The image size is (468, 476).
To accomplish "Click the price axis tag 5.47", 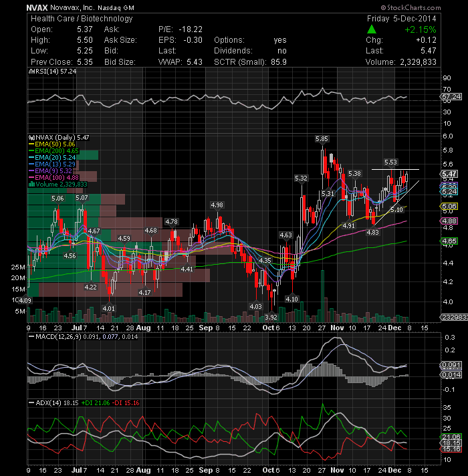I will point(449,174).
